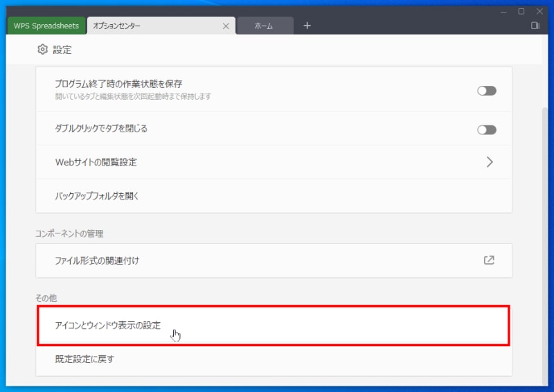Enable プログラム終了時の作業状態を保存 toggle

[487, 91]
